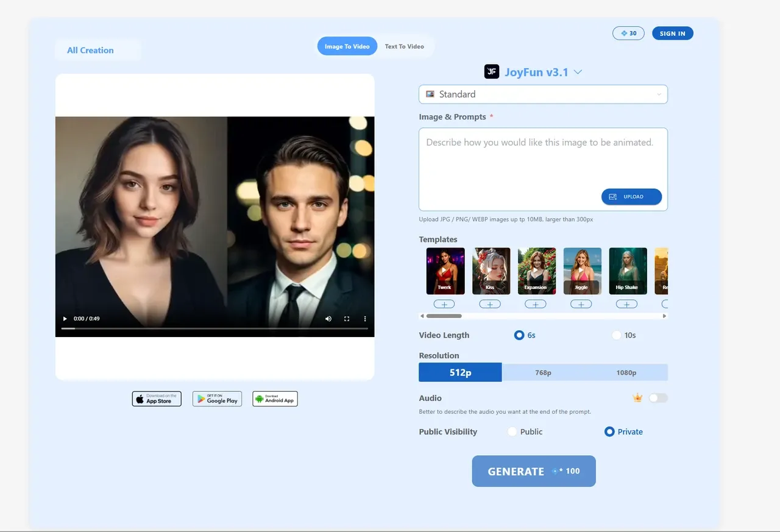Viewport: 780px width, 532px height.
Task: Switch to the Image To Video tab
Action: 347,46
